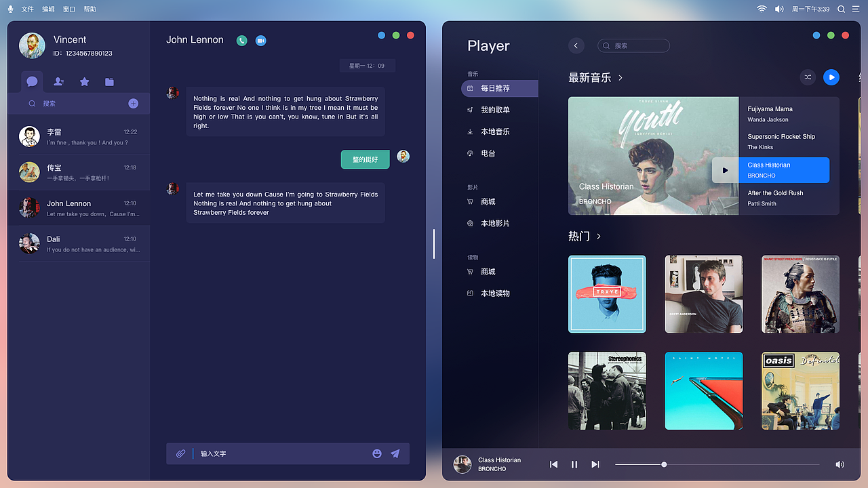868x488 pixels.
Task: Attach a file with paperclip icon
Action: [180, 453]
